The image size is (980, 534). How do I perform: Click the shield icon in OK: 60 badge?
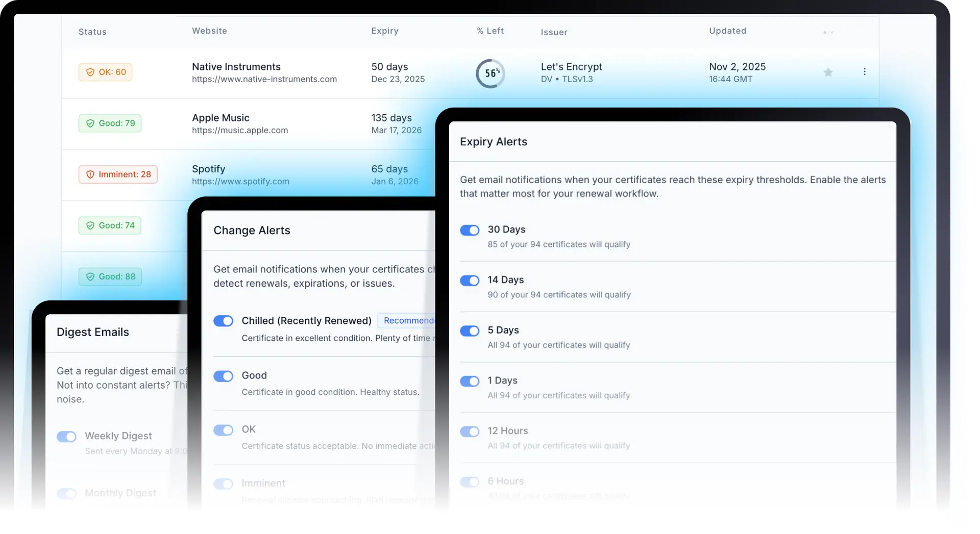click(90, 72)
